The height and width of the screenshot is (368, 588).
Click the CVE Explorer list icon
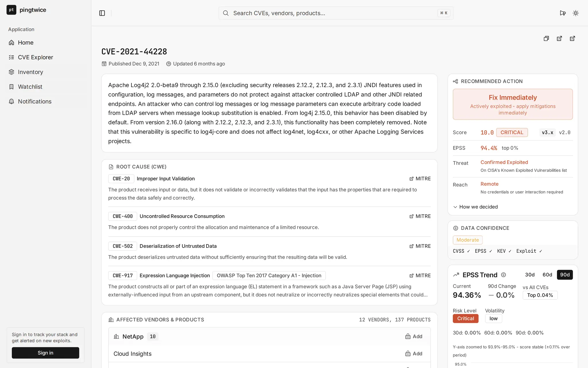pos(11,57)
